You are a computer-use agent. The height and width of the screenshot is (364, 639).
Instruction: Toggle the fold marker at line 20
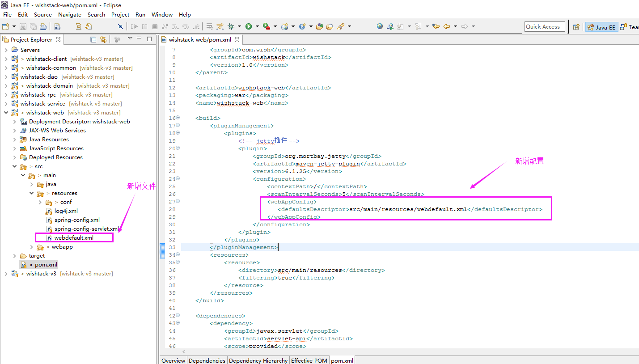pyautogui.click(x=178, y=148)
